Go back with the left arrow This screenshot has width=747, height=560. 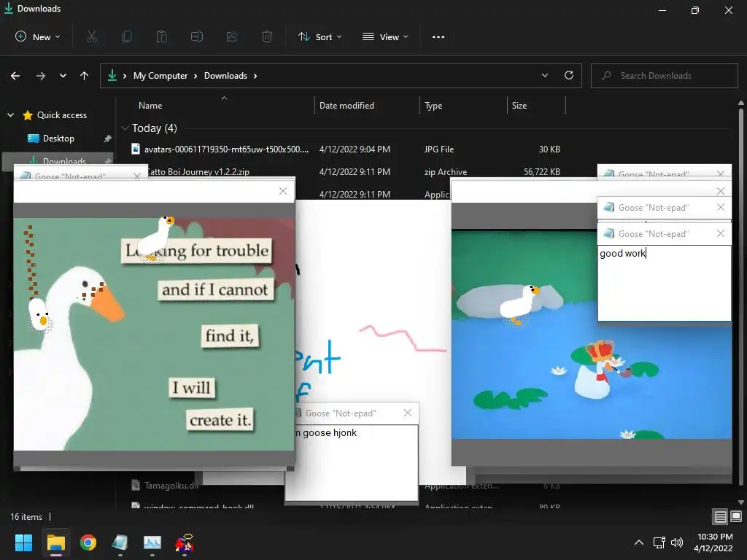pyautogui.click(x=15, y=76)
